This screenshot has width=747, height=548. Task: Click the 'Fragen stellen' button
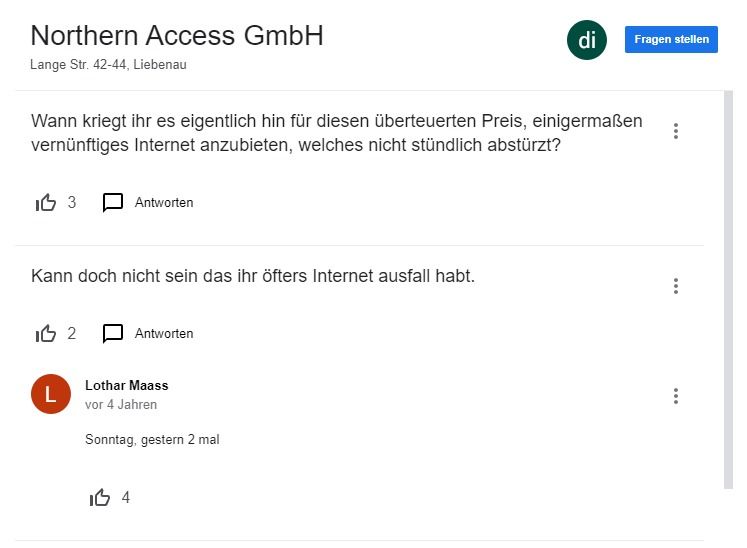click(x=671, y=40)
